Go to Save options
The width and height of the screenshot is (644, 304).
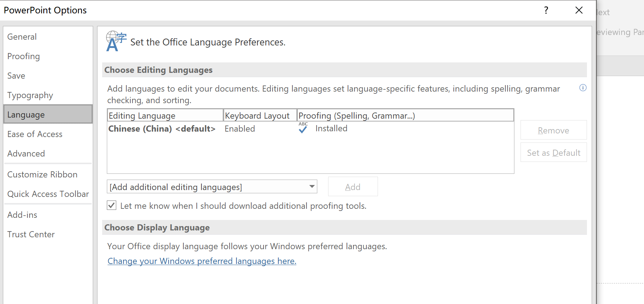click(48, 76)
